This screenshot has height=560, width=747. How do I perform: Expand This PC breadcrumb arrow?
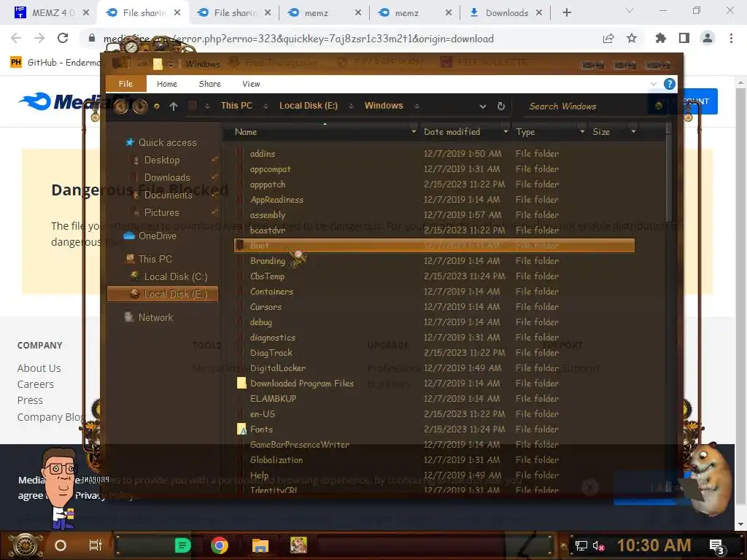point(266,106)
